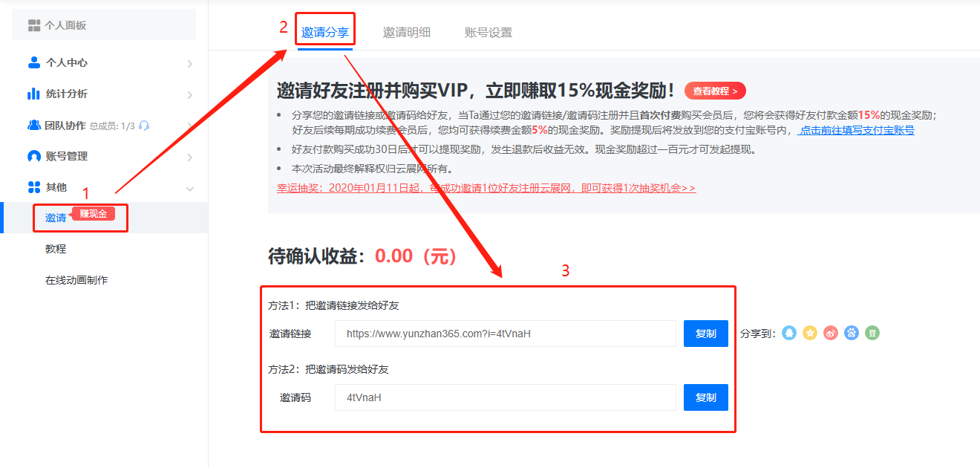Screen dimensions: 980x468
Task: Expand the 账号管理 section chevron
Action: pyautogui.click(x=189, y=157)
